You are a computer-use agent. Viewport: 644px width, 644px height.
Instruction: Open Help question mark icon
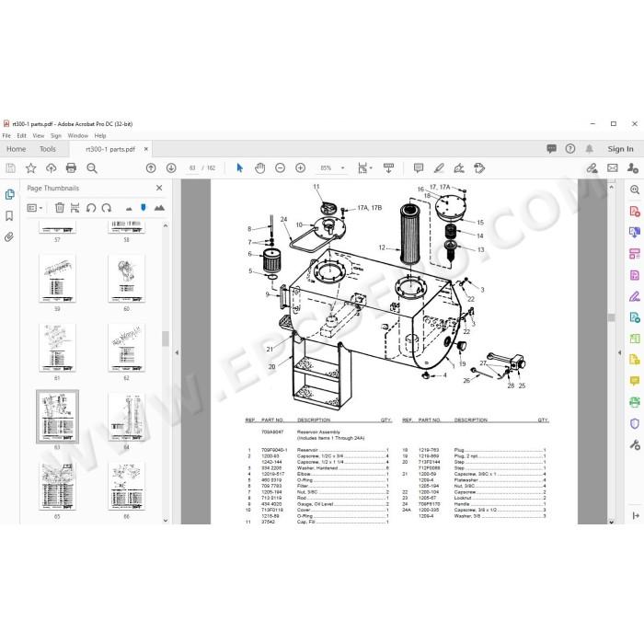(569, 149)
